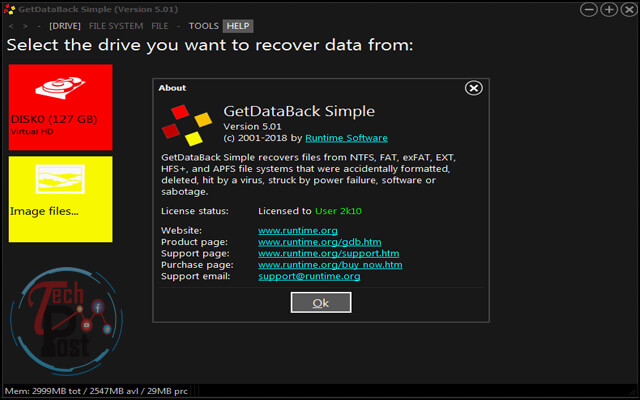Click the 'Version 5.01' text in dialog
This screenshot has width=640, height=400.
252,127
